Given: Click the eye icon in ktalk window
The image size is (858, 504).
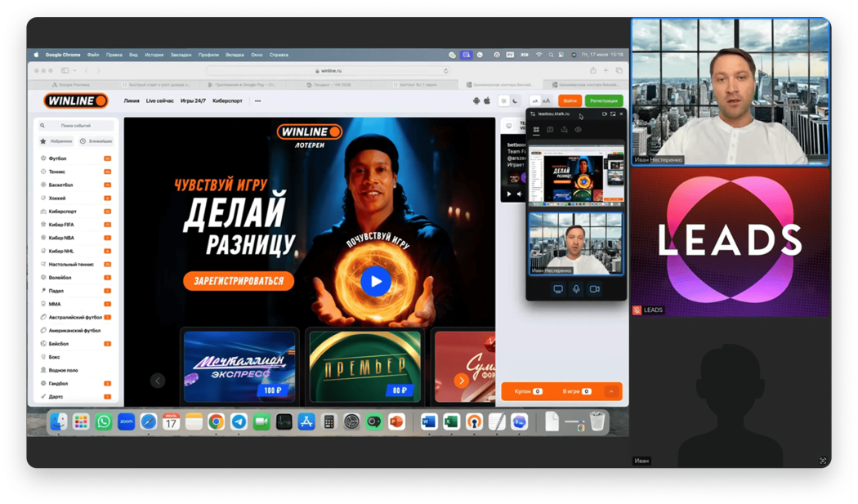Looking at the screenshot, I should click(578, 130).
